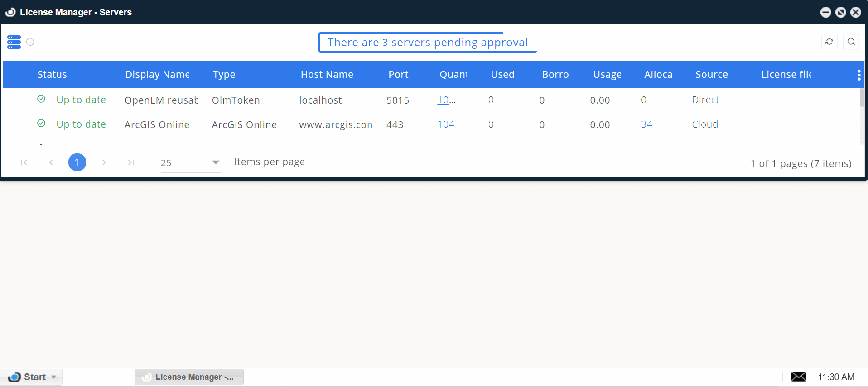Click status icon of ArcGIS Online row
868x387 pixels.
pyautogui.click(x=41, y=124)
